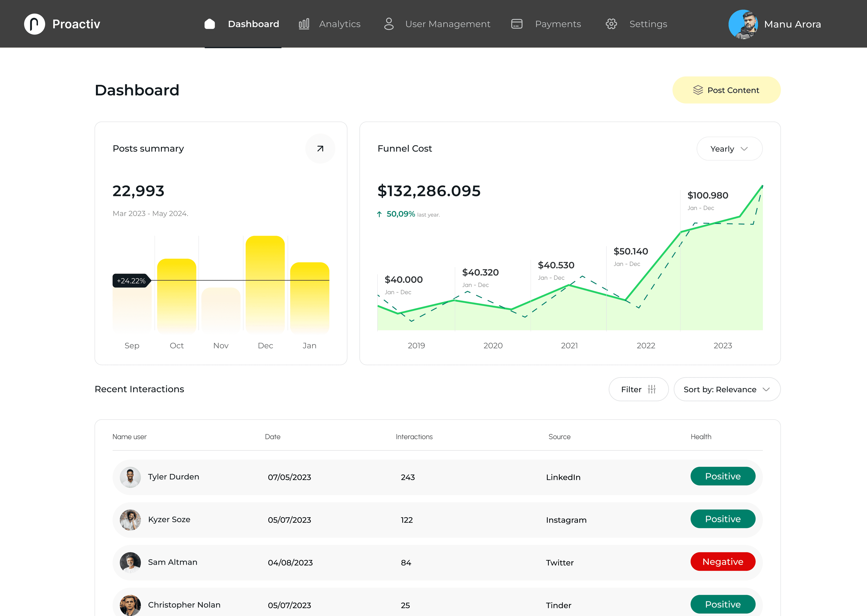The width and height of the screenshot is (867, 616).
Task: Click the Analytics bar chart icon
Action: click(x=304, y=23)
